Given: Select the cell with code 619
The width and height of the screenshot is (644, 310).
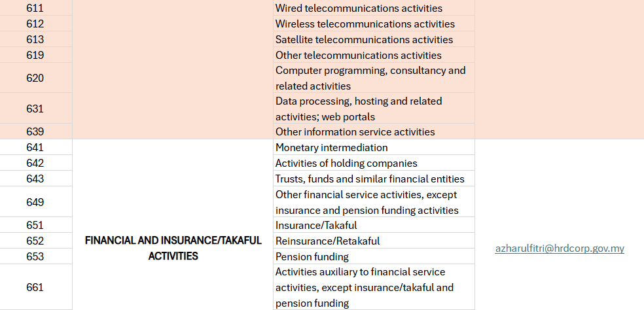Looking at the screenshot, I should pos(35,56).
